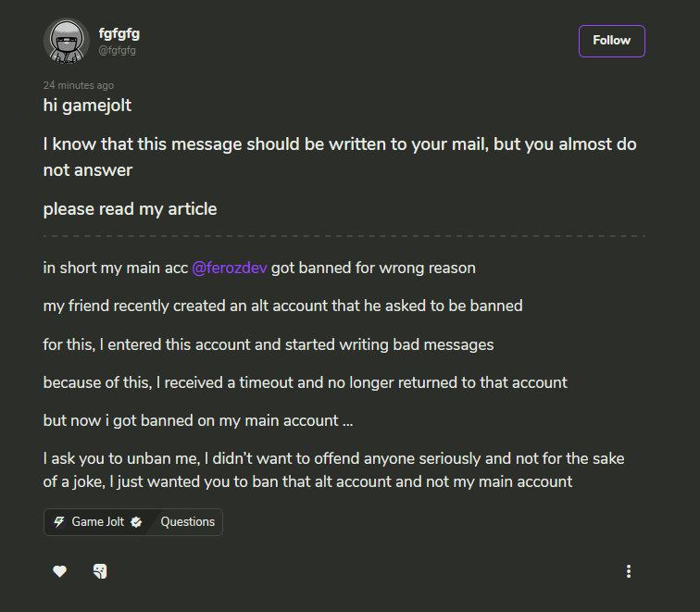Click the line about receiving a timeout

click(306, 382)
